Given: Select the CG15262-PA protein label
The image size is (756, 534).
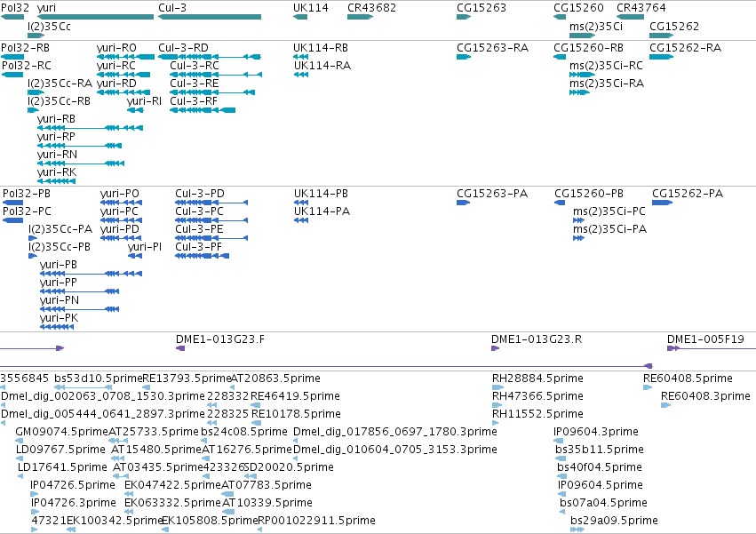Looking at the screenshot, I should [688, 194].
